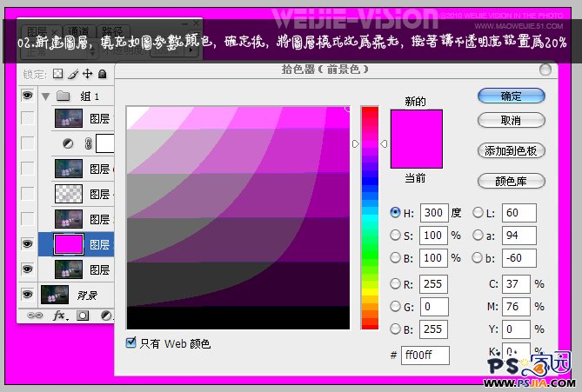Select the G green radio button

pos(395,306)
